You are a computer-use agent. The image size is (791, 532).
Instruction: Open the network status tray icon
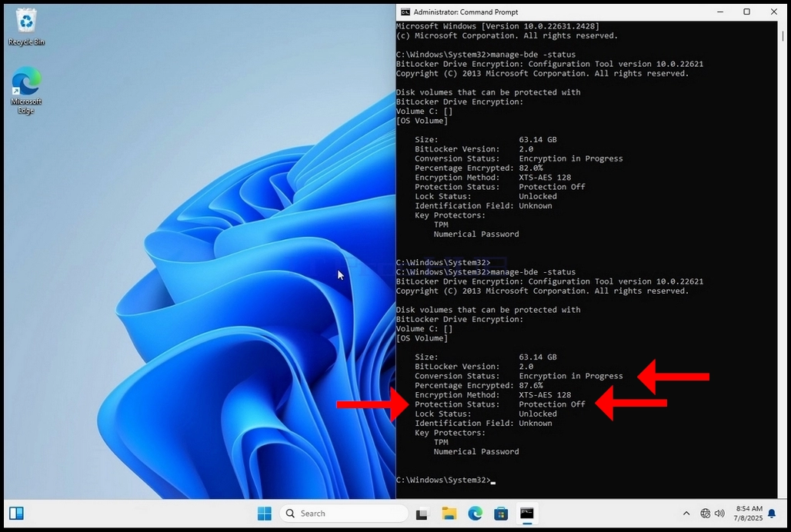click(x=706, y=514)
